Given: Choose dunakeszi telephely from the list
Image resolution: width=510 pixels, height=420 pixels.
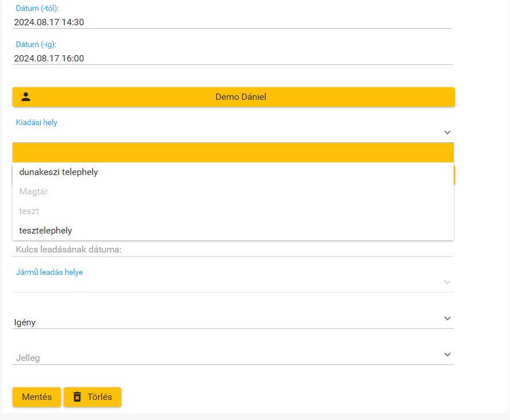Looking at the screenshot, I should pos(59,172).
